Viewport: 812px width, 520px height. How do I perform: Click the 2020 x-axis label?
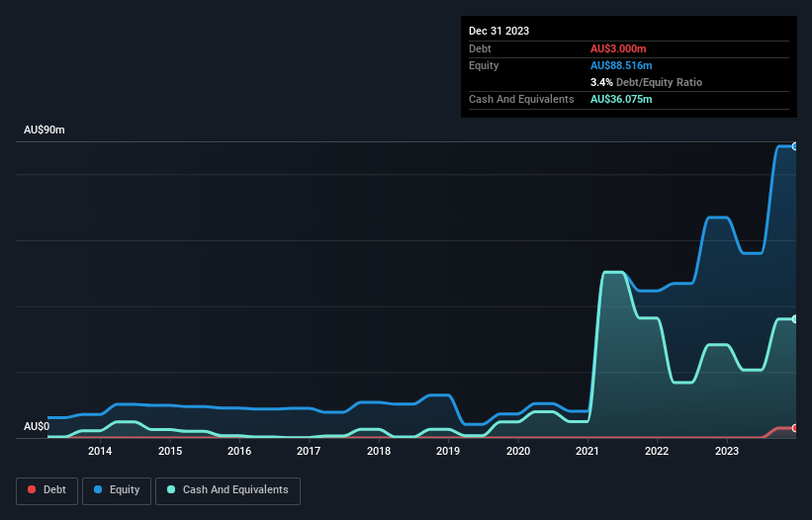click(x=518, y=451)
